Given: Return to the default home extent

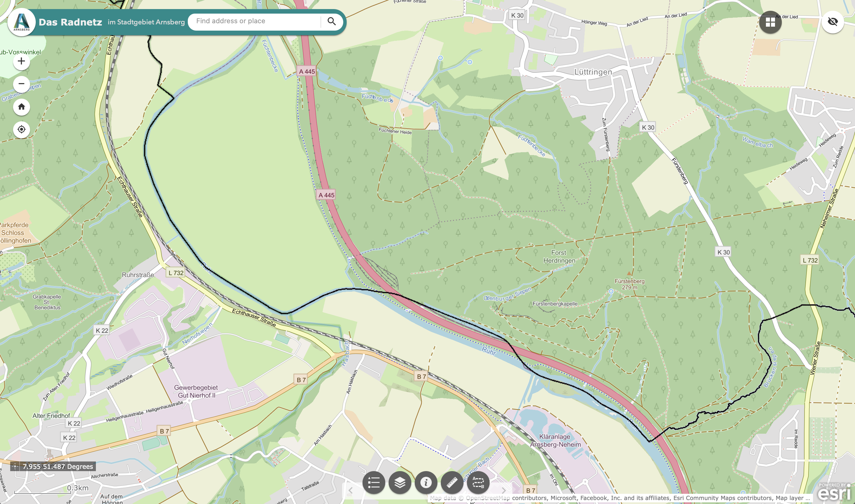Looking at the screenshot, I should pos(21,107).
